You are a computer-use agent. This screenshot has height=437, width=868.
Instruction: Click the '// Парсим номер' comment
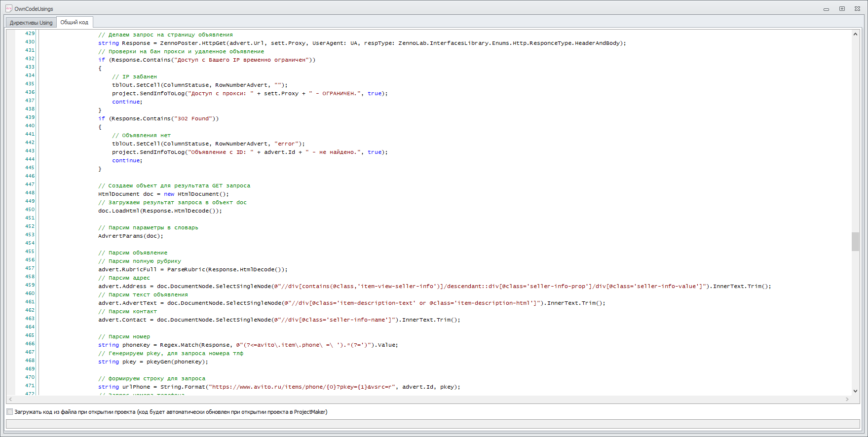pyautogui.click(x=124, y=337)
